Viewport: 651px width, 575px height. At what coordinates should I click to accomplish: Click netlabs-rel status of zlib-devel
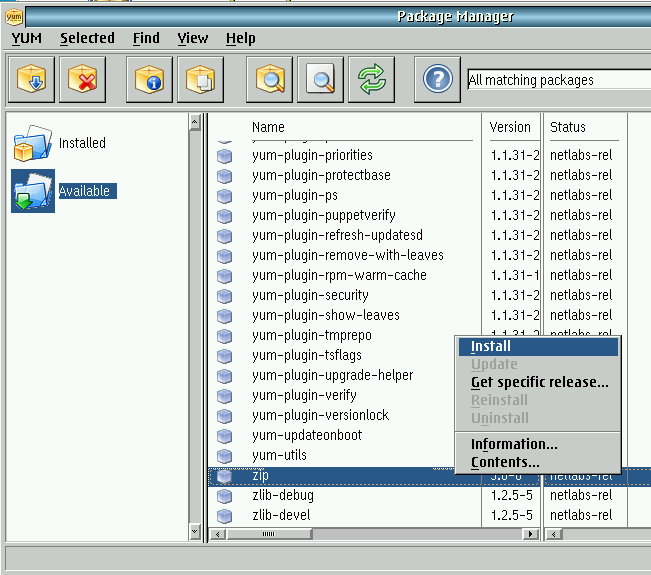click(581, 516)
